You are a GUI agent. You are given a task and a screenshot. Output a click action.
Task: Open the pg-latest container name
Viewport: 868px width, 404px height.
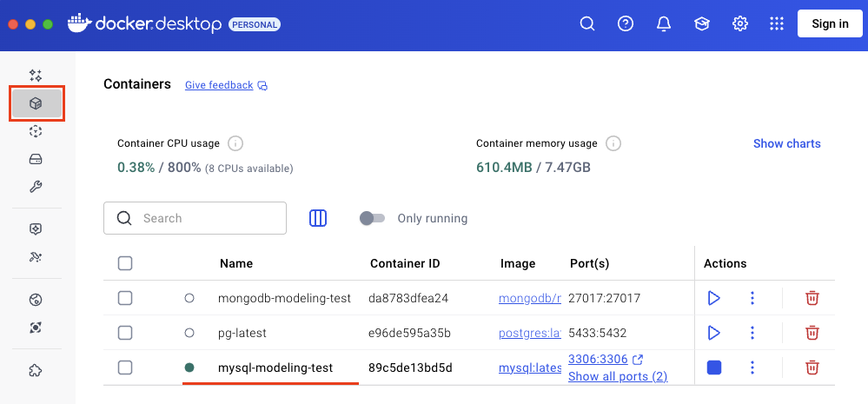click(x=242, y=333)
